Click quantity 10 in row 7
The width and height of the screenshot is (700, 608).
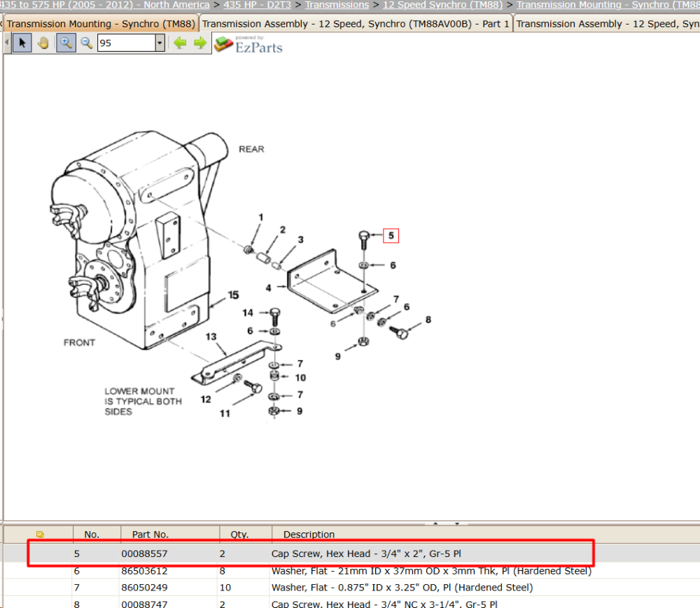(x=225, y=588)
